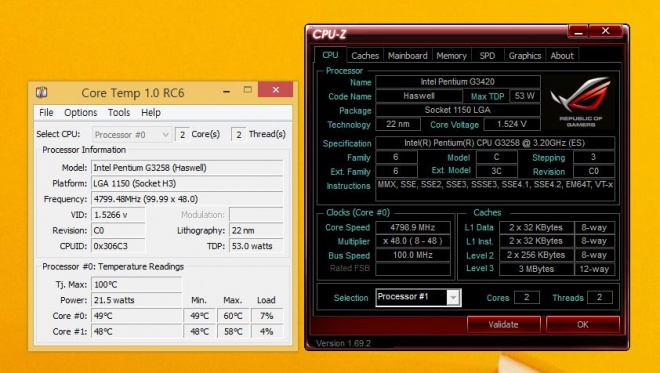The image size is (660, 373).
Task: Click the Instructions field listing MMX, SSE
Action: pos(495,190)
